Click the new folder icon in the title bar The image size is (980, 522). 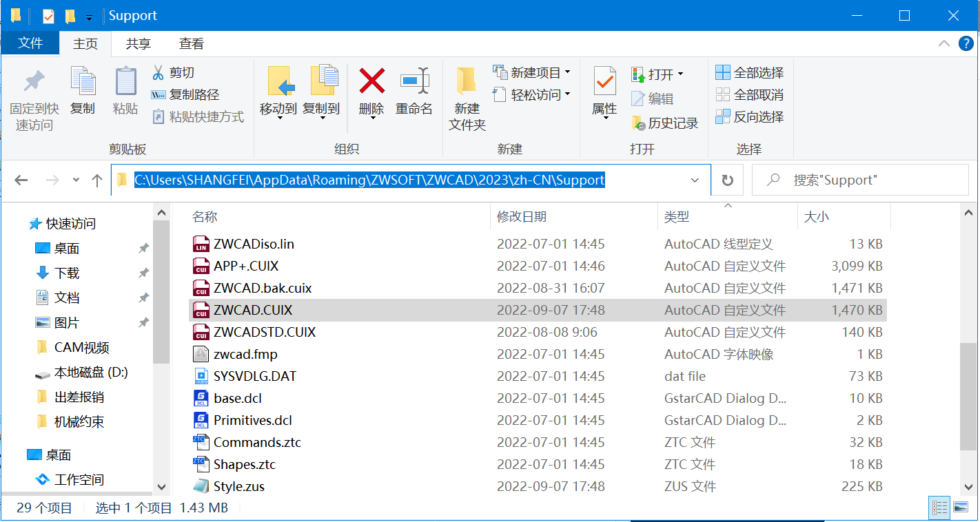[70, 16]
